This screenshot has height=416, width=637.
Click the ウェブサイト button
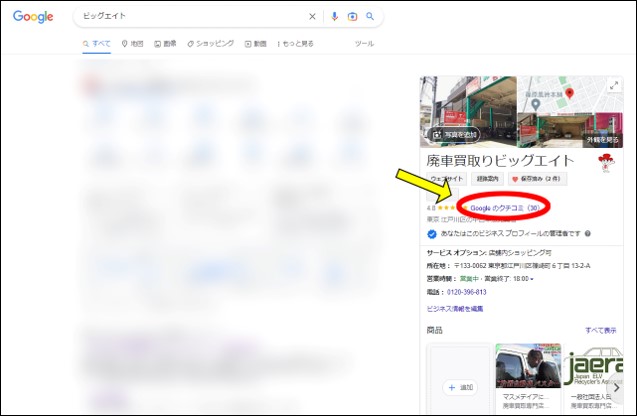point(446,179)
